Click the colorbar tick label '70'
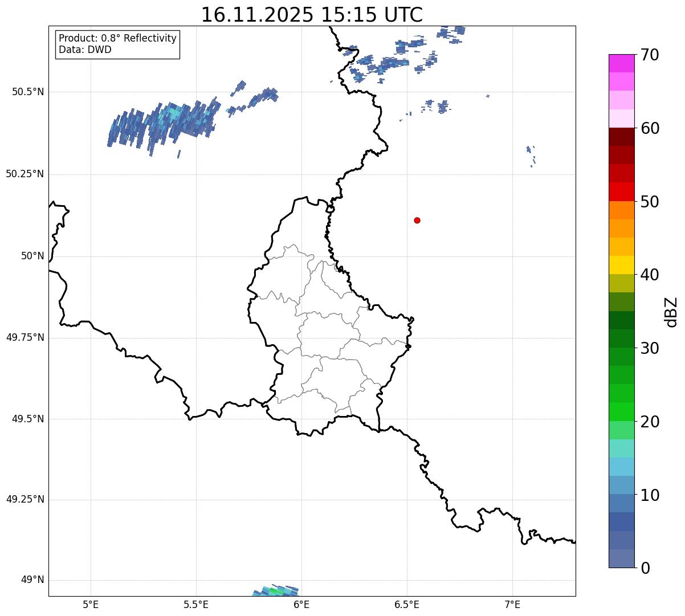Viewport: 685px width, 616px height. tap(650, 55)
